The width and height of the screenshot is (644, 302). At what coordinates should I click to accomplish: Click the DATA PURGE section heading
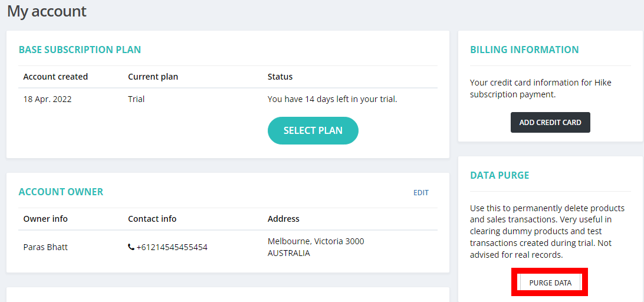click(x=500, y=175)
